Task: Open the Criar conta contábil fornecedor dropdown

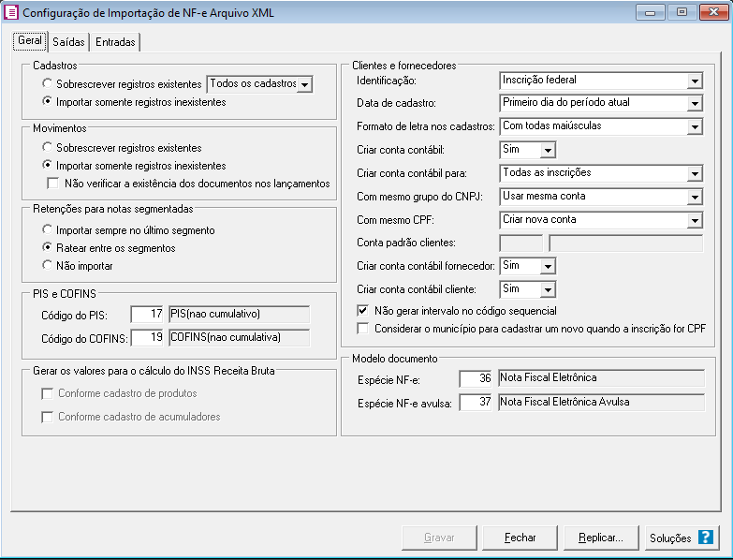Action: click(x=548, y=266)
